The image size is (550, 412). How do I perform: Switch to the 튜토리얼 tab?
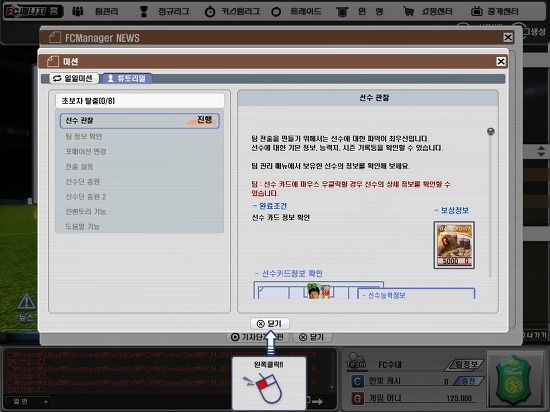coord(126,78)
